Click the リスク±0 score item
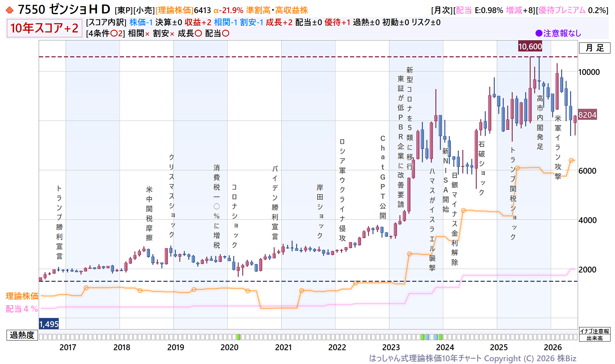The height and width of the screenshot is (364, 615). coord(426,22)
